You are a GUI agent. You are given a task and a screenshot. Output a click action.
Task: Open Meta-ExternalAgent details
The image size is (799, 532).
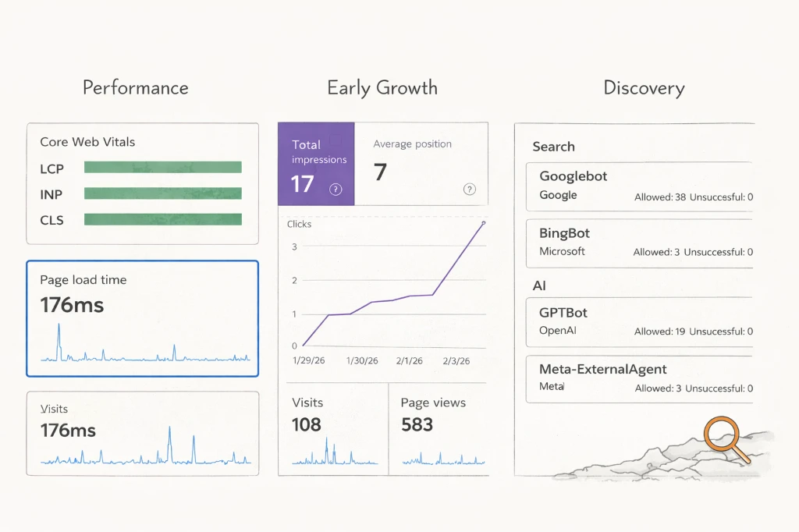[x=640, y=379]
